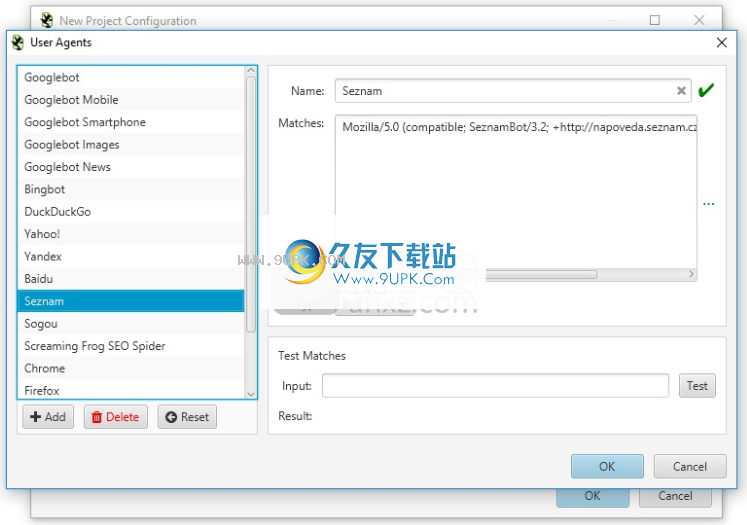
Task: Select Firefox in the list
Action: pyautogui.click(x=131, y=390)
